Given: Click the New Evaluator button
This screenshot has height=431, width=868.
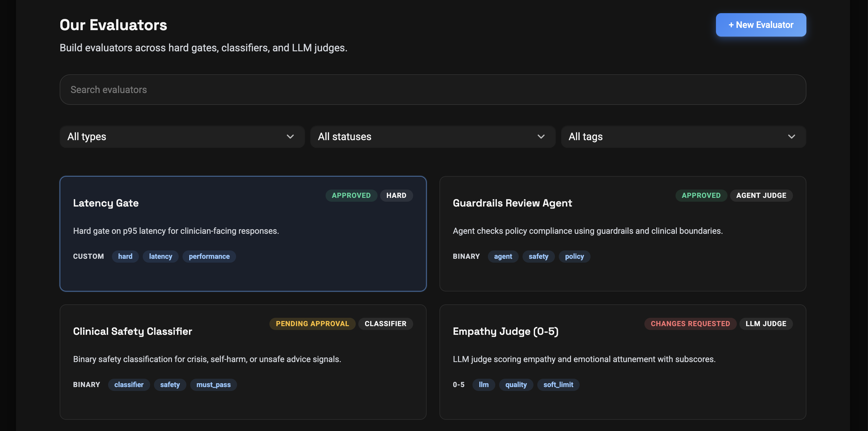Looking at the screenshot, I should point(761,25).
